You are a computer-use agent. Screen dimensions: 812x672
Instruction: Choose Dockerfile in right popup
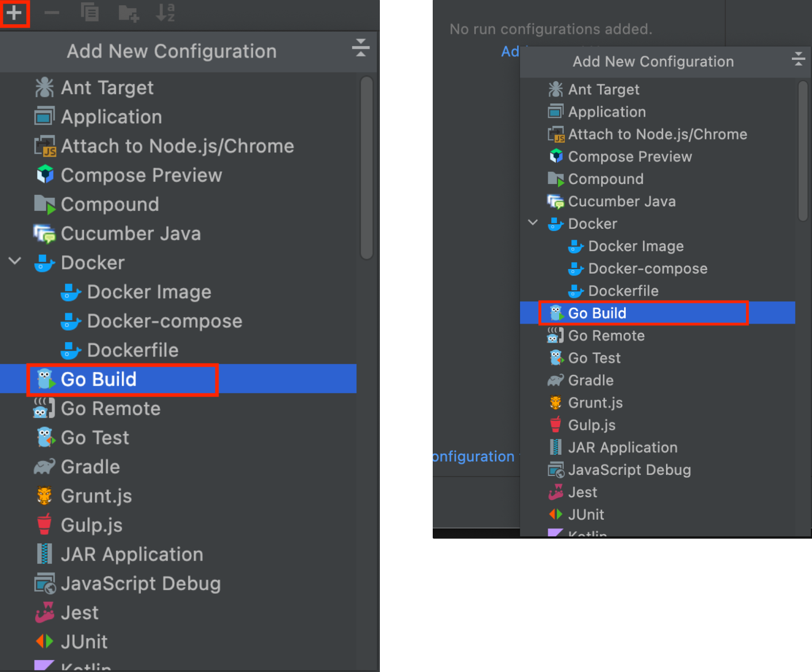[x=657, y=291]
